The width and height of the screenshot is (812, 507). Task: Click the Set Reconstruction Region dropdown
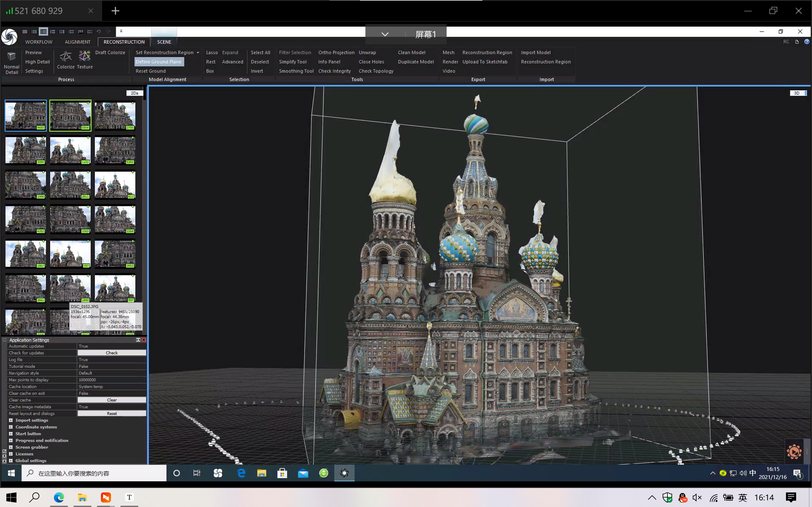point(197,52)
